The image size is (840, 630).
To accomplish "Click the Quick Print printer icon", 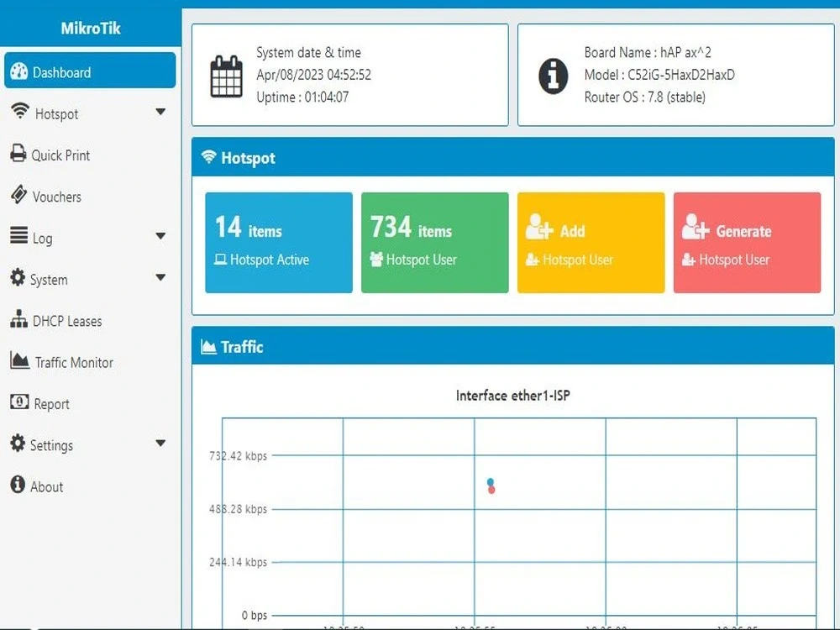I will pos(18,153).
